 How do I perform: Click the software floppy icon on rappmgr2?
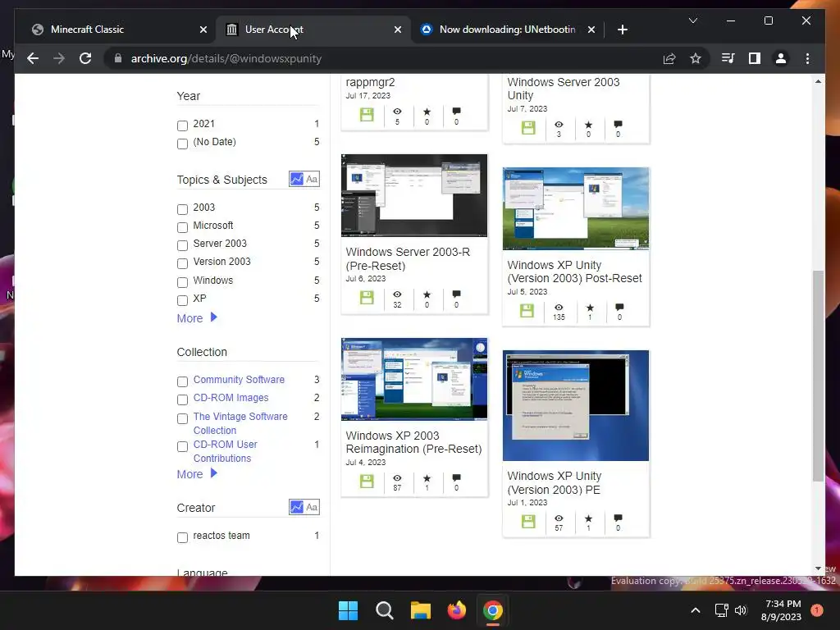pyautogui.click(x=367, y=115)
